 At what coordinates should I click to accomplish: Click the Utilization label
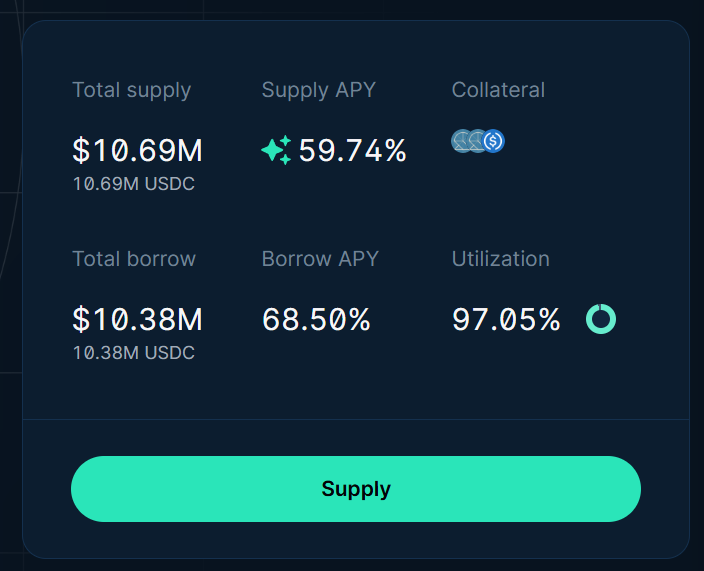click(x=500, y=259)
